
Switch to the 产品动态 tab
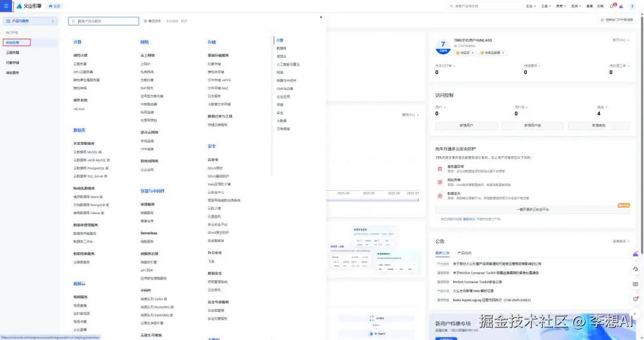pyautogui.click(x=465, y=253)
